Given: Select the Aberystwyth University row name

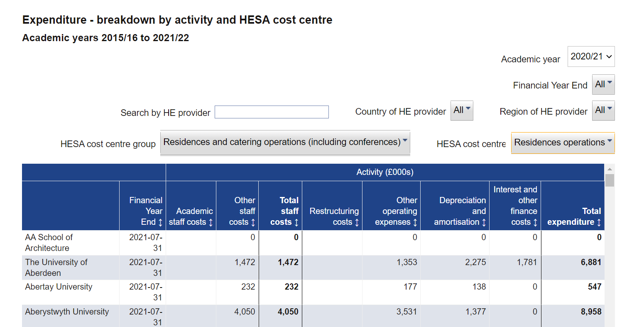Looking at the screenshot, I should click(67, 312).
